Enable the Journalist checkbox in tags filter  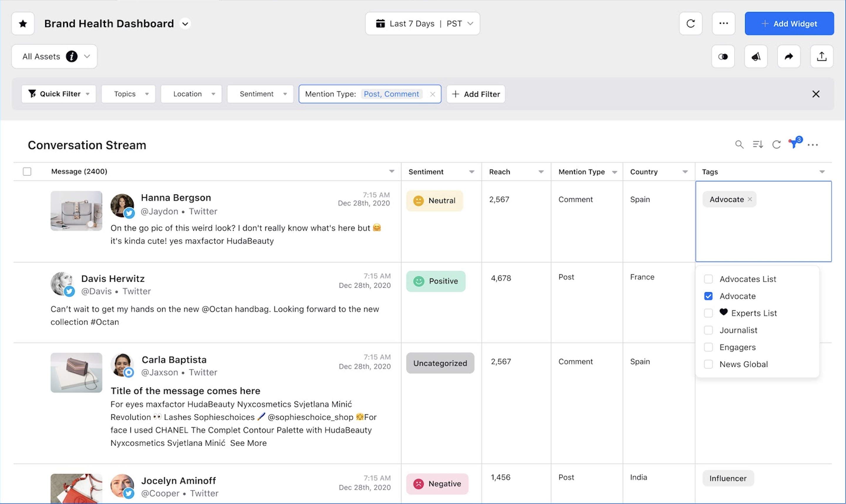(x=708, y=330)
